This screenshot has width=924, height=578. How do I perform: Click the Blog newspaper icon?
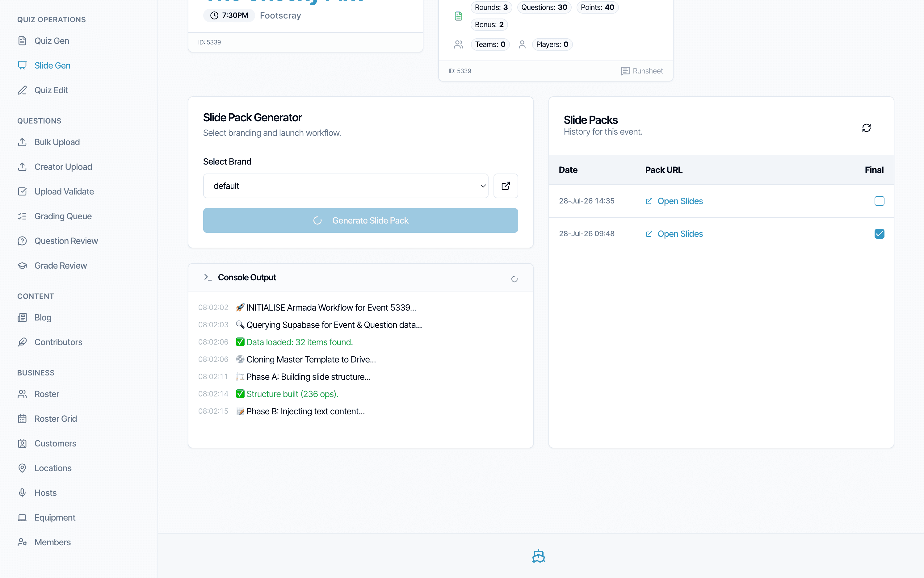click(22, 318)
